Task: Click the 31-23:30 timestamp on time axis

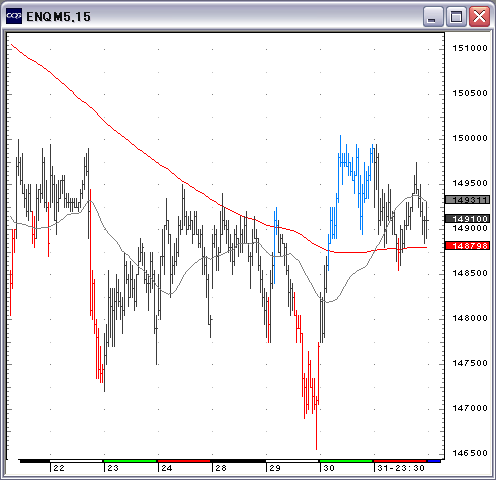Action: tap(401, 468)
